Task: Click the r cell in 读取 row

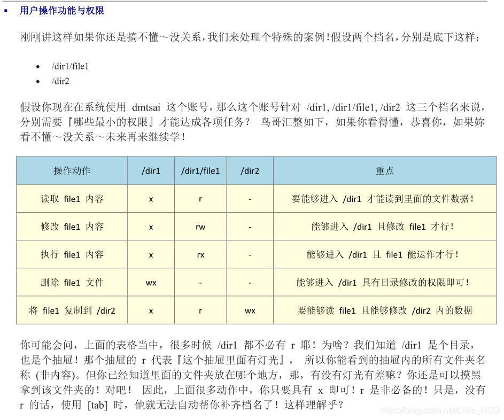Action: pyautogui.click(x=200, y=199)
